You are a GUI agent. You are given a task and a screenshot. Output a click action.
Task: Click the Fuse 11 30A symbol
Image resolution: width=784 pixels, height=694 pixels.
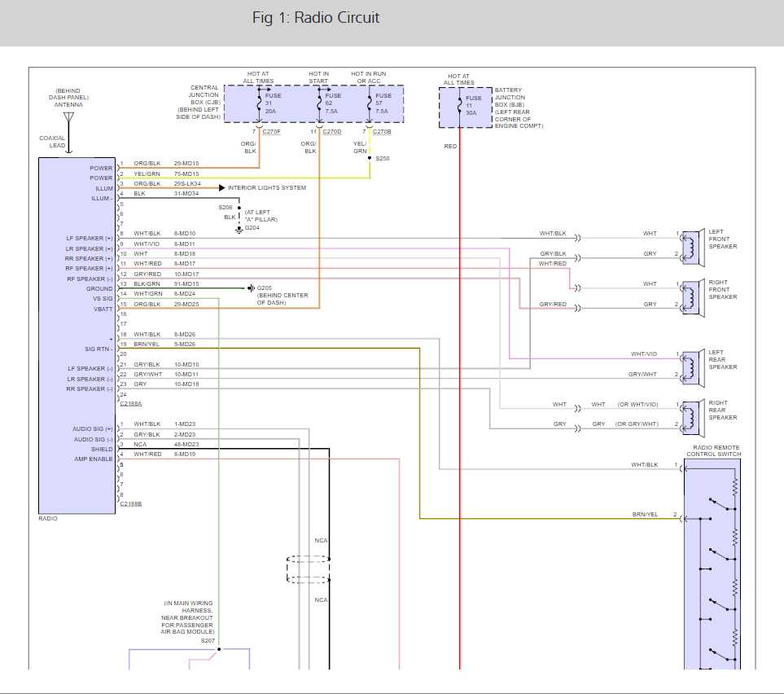[458, 104]
